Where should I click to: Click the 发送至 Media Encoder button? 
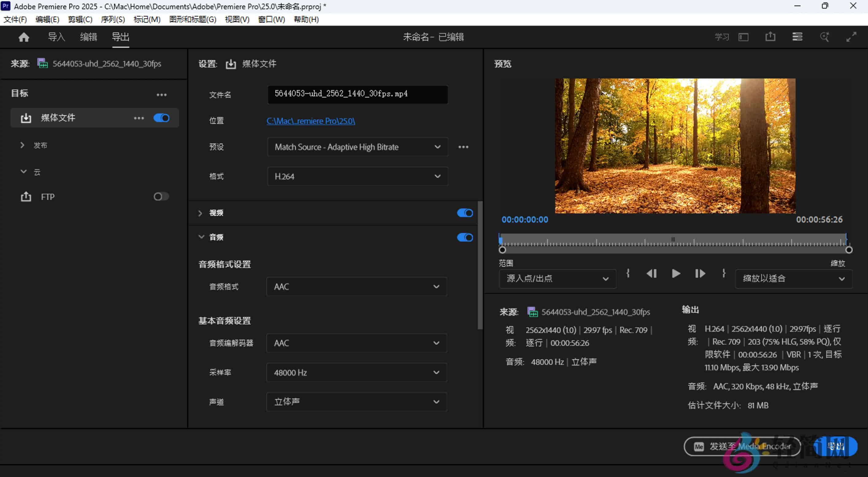[x=743, y=446]
